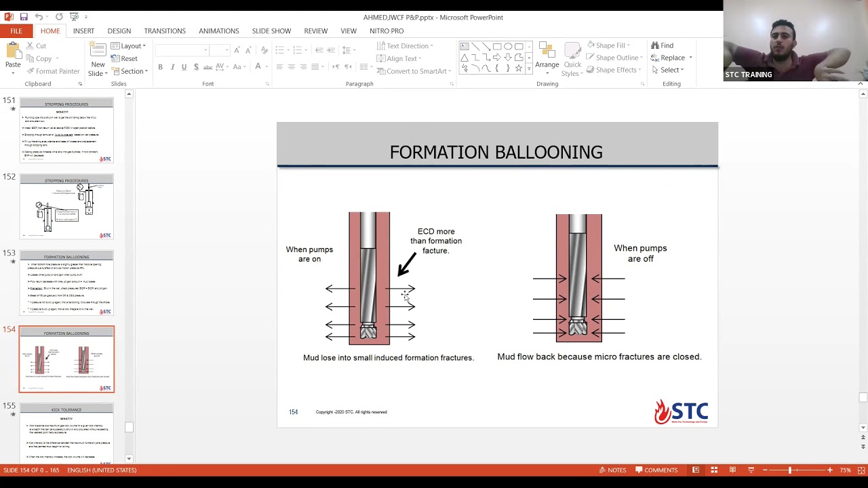868x488 pixels.
Task: Open the FILE tab
Action: pos(16,31)
